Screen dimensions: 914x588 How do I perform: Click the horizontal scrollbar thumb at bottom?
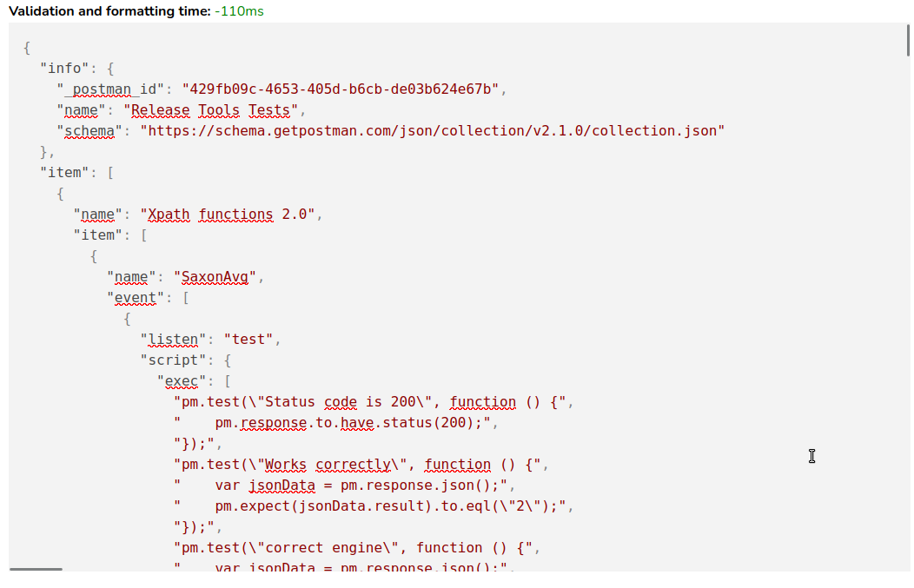[36, 569]
